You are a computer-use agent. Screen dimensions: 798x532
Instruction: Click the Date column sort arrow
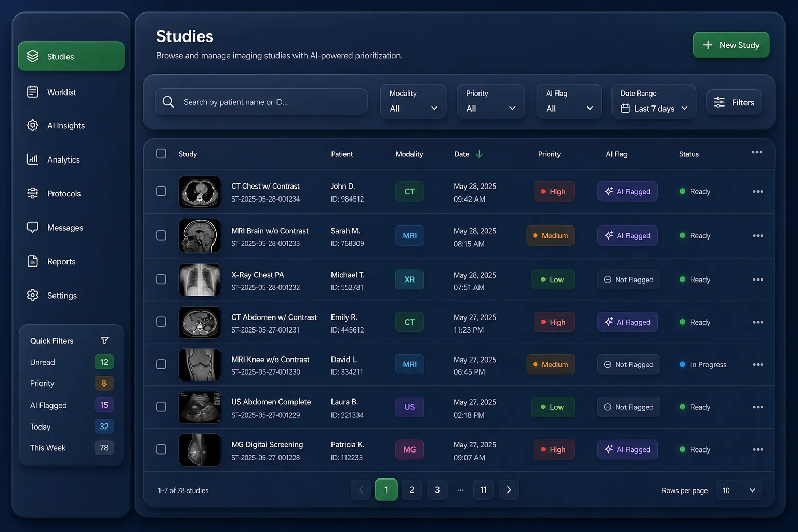coord(479,154)
